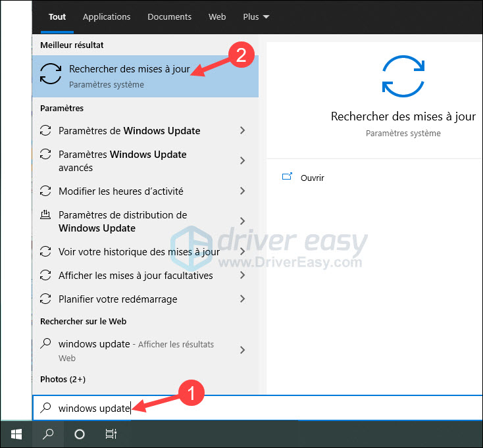Switch to the Web tab

click(x=217, y=16)
